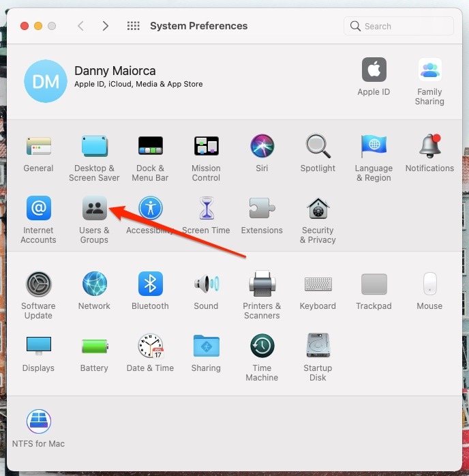Screen dimensions: 469x476
Task: Go forward with the right chevron
Action: point(105,26)
